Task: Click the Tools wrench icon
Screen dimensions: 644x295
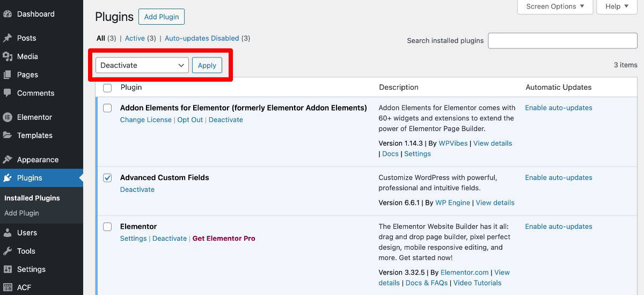Action: coord(8,251)
